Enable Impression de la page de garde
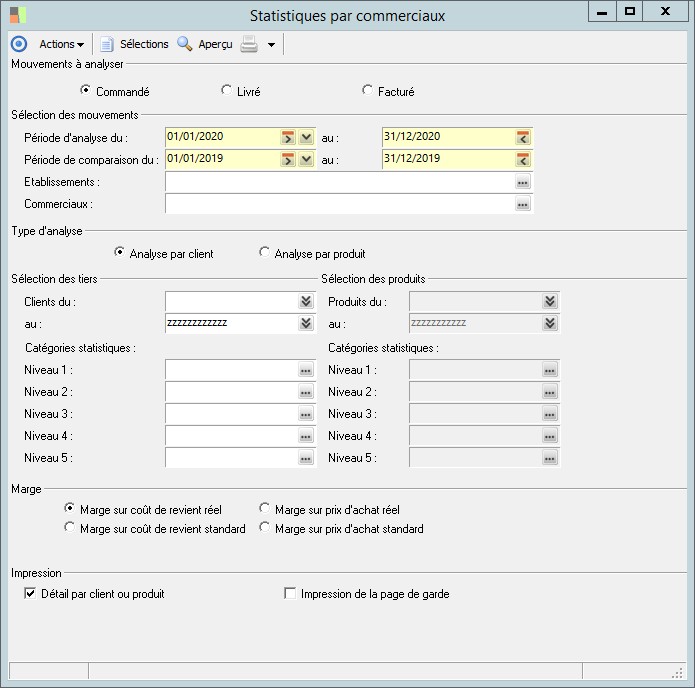Image resolution: width=695 pixels, height=688 pixels. tap(291, 594)
